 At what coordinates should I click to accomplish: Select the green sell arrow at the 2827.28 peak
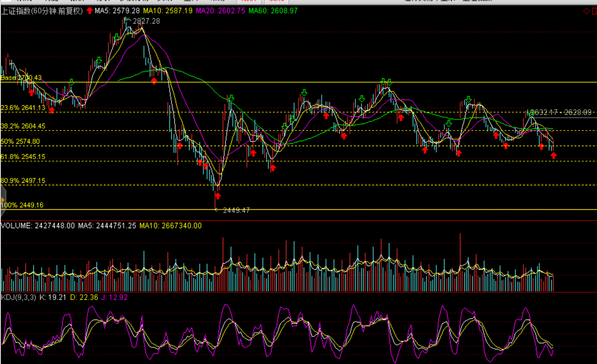[x=127, y=19]
